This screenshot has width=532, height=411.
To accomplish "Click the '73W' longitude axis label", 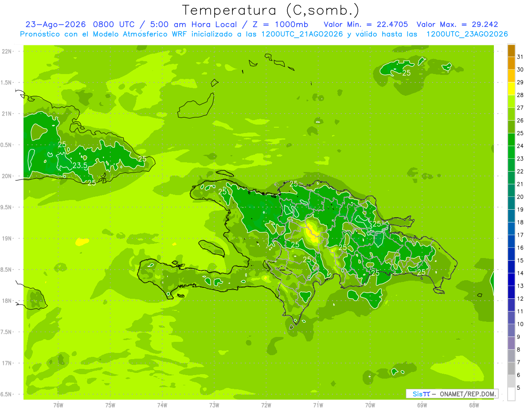I will pos(214,405).
